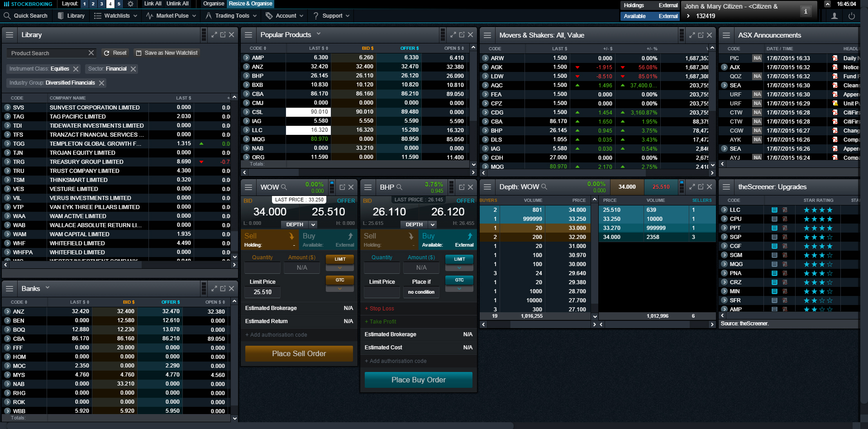Expand the WOW Depth dropdown arrow
This screenshot has height=429, width=868.
[x=313, y=224]
